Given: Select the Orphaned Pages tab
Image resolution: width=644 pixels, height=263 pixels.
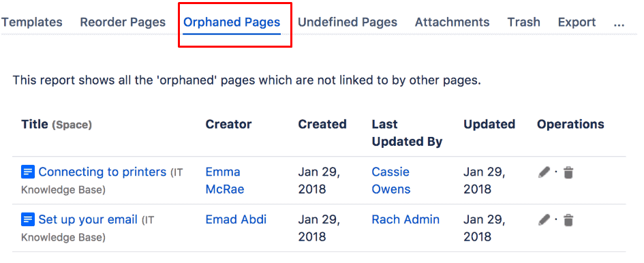Looking at the screenshot, I should click(x=232, y=22).
